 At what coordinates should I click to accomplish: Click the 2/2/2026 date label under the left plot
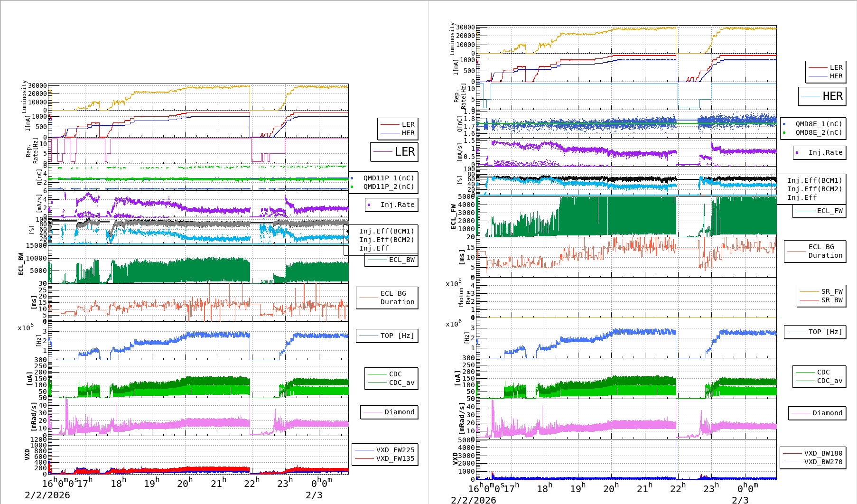click(47, 495)
